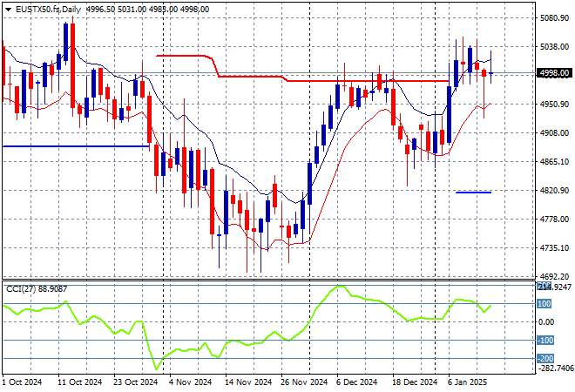
Task: Click the 26 Nov 2024 date label
Action: coord(304,382)
